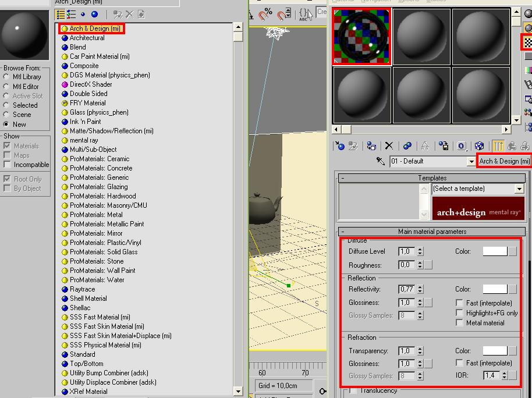Viewport: 532px width, 398px height.
Task: Toggle the checkered Background icon
Action: pyautogui.click(x=527, y=42)
